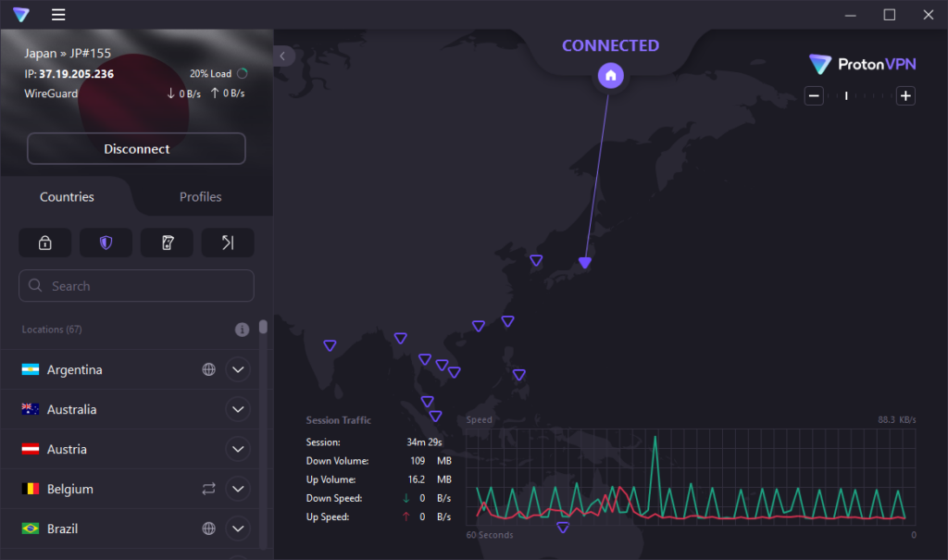
Task: Minimize the Proton VPN window
Action: [x=851, y=15]
